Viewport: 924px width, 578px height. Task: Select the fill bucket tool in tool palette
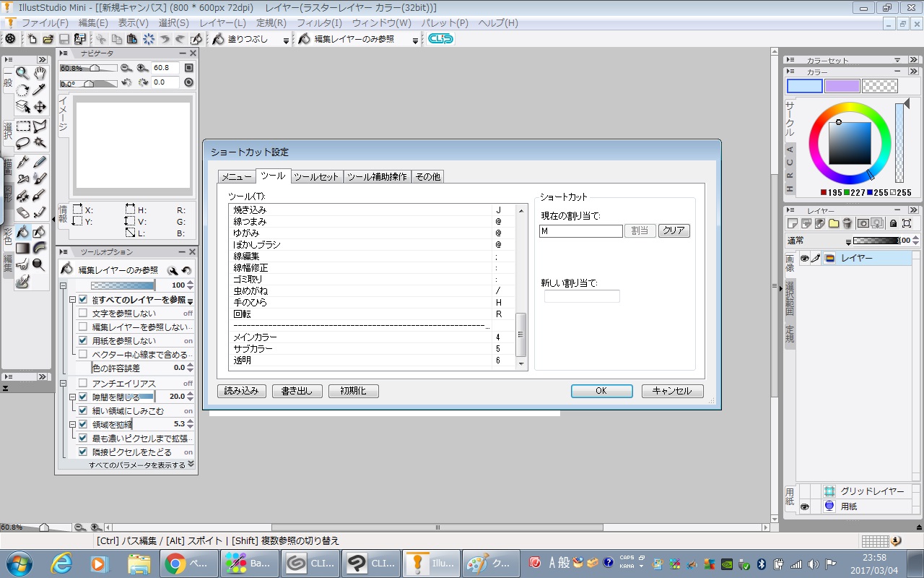coord(22,232)
